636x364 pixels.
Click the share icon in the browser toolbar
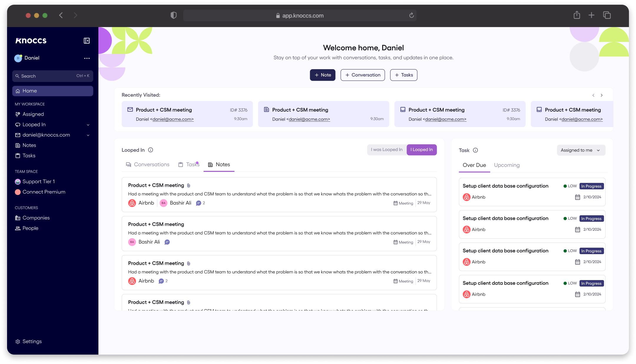tap(577, 15)
